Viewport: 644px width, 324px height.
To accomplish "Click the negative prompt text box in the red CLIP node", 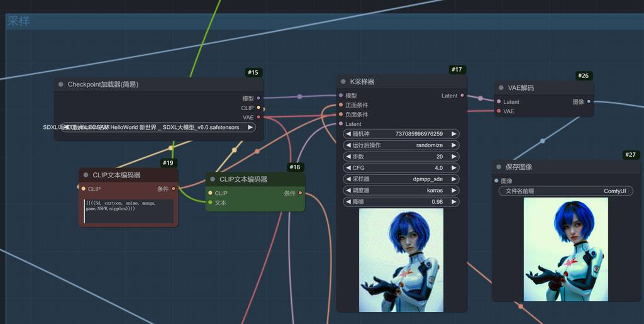I will click(x=129, y=211).
